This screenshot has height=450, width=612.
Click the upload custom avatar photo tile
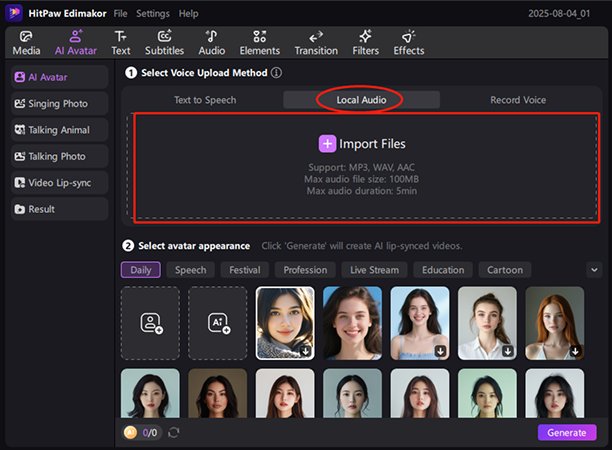pos(150,323)
